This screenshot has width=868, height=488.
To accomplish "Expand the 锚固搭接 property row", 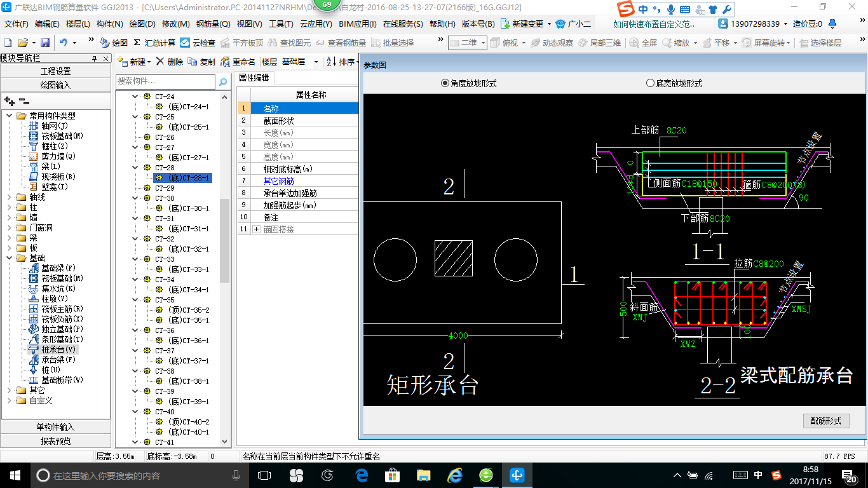I will 257,229.
